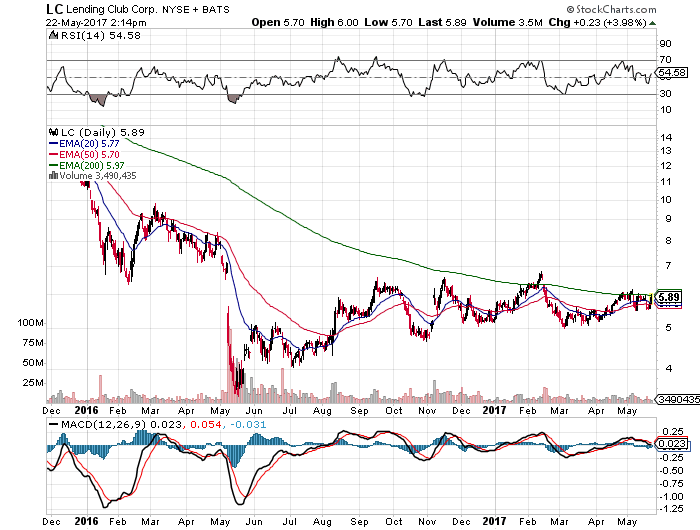Click 2016 on the price panel time axis
The width and height of the screenshot is (700, 530).
[86, 410]
